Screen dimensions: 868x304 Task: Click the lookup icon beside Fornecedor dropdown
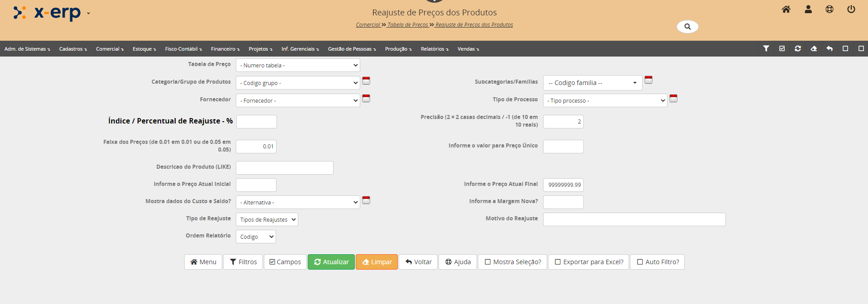(366, 99)
